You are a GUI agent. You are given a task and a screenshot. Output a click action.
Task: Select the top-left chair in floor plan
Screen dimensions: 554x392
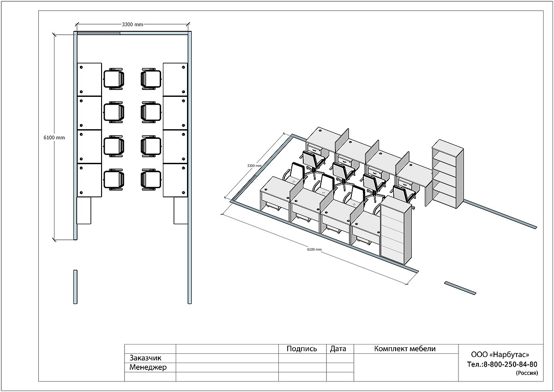tap(114, 78)
